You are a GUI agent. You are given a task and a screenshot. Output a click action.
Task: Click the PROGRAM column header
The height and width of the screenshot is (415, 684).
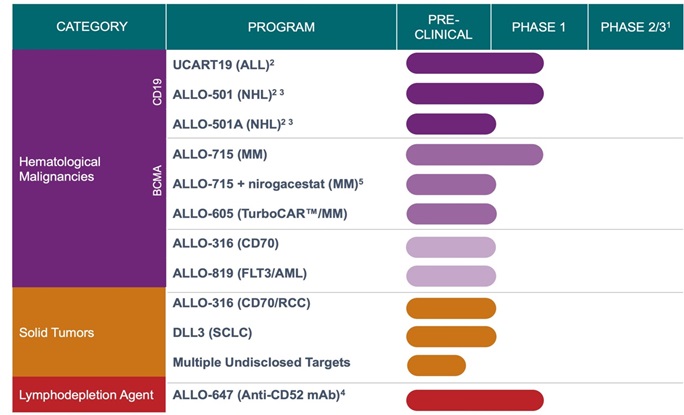[x=281, y=27]
